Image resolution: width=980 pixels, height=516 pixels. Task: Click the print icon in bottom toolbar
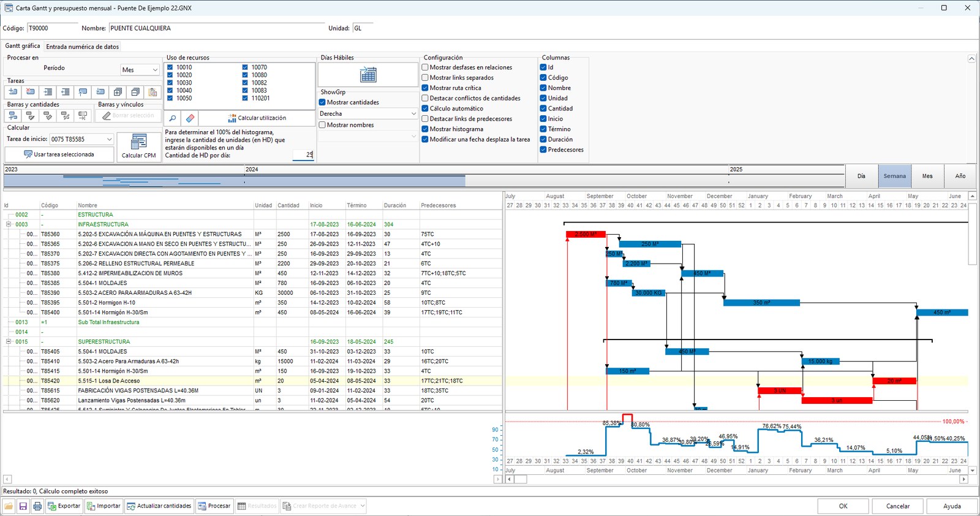pyautogui.click(x=37, y=506)
